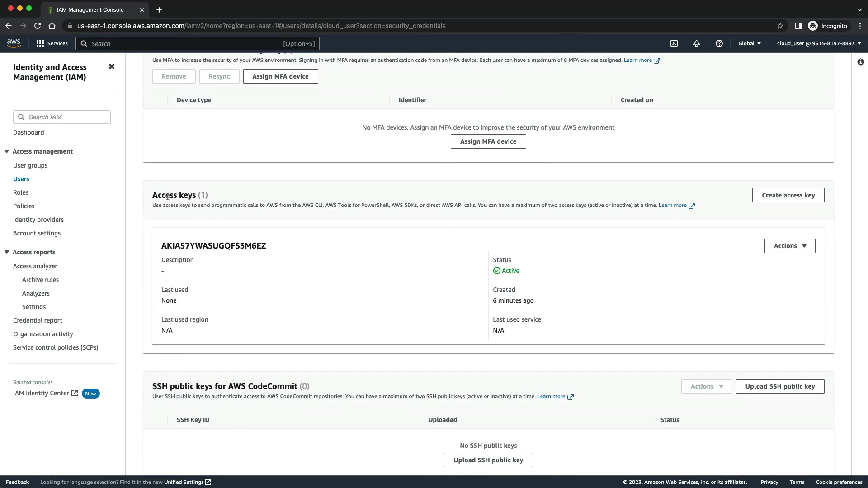Image resolution: width=868 pixels, height=488 pixels.
Task: Click the info panel icon at right edge
Action: point(860,62)
